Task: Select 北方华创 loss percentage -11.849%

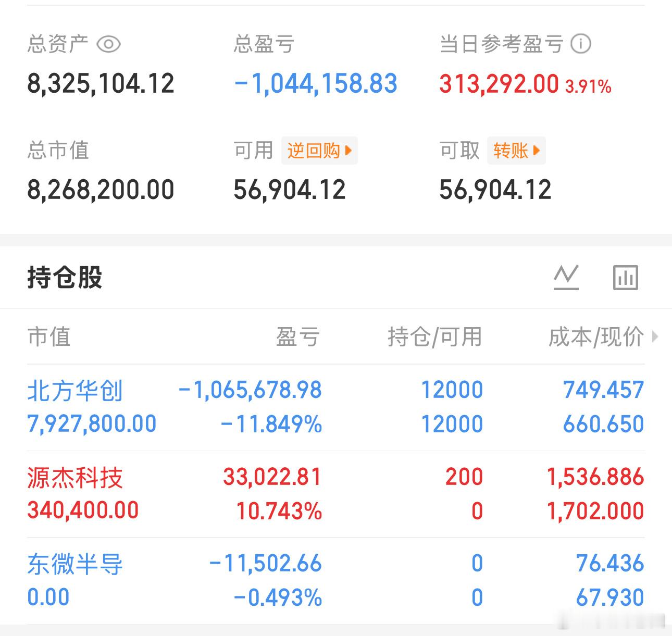Action: click(271, 424)
